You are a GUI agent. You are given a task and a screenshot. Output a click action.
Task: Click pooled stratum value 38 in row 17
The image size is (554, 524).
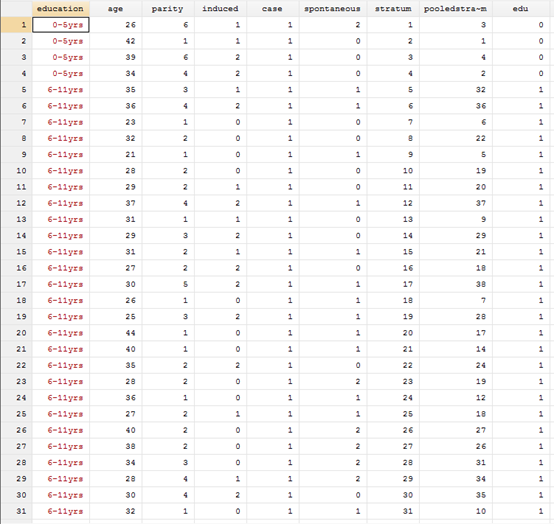456,284
